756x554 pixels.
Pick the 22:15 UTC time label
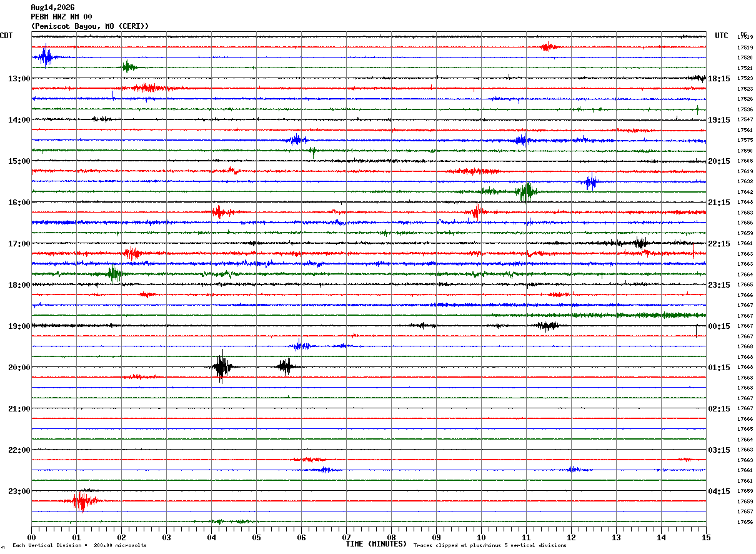point(719,244)
